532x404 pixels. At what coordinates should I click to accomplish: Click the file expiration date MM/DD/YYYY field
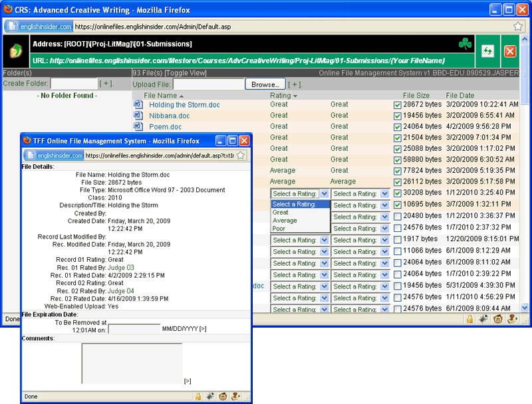pos(134,328)
